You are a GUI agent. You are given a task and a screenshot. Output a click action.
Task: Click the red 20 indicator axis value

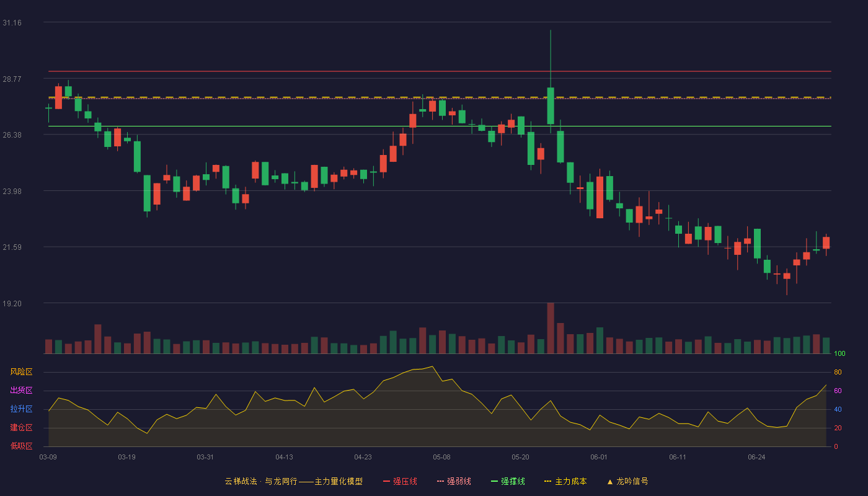tap(838, 428)
